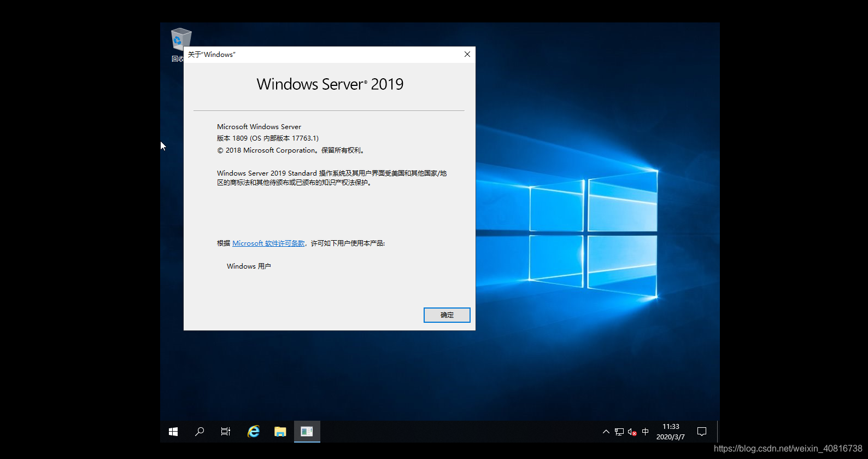Image resolution: width=868 pixels, height=459 pixels.
Task: Click the 'Windows 用户' licensed user text
Action: point(249,266)
